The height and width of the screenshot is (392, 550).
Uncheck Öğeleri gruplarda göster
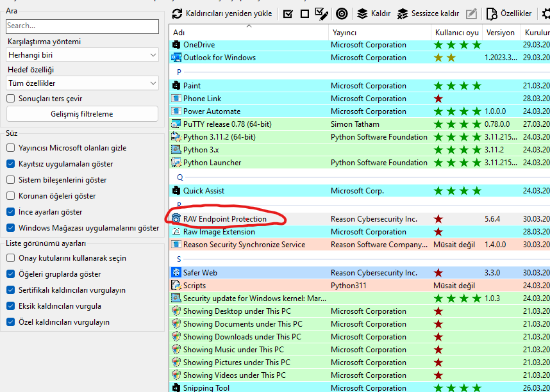coord(10,274)
